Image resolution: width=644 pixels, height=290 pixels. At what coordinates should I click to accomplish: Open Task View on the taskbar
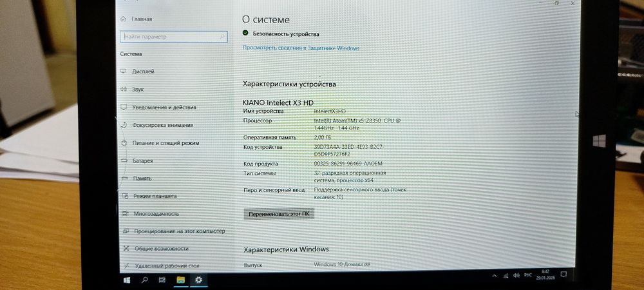pos(162,280)
